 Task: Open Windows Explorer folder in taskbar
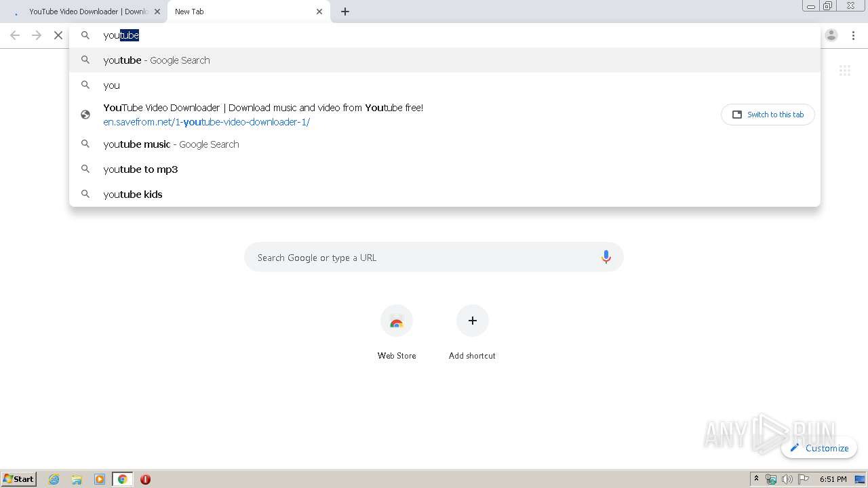(77, 479)
